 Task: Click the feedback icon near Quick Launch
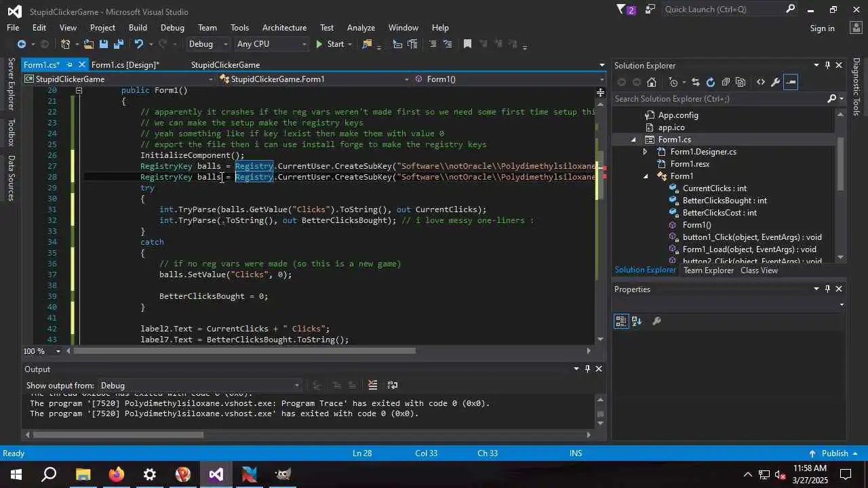[650, 9]
